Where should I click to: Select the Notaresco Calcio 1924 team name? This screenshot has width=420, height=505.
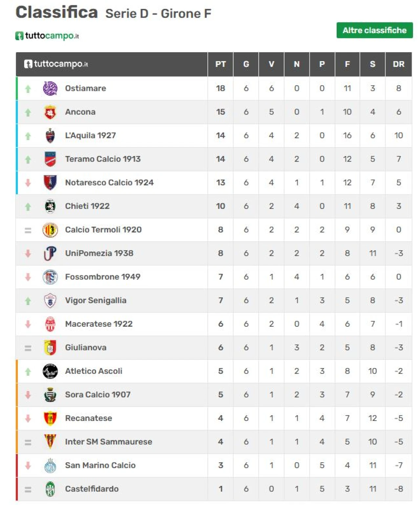[109, 183]
